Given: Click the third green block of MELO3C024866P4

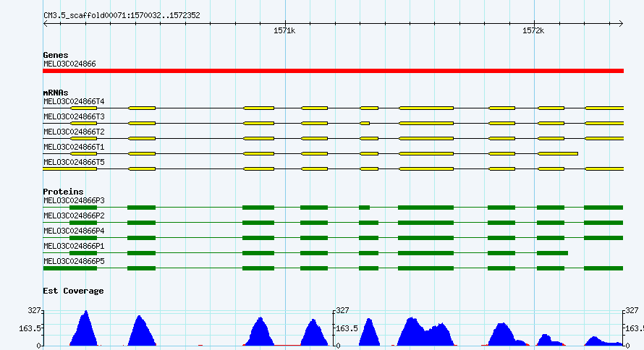Looking at the screenshot, I should tap(258, 238).
